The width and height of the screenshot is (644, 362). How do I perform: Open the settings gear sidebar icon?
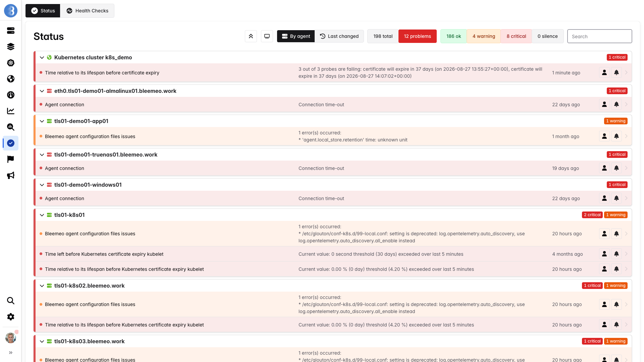(11, 317)
